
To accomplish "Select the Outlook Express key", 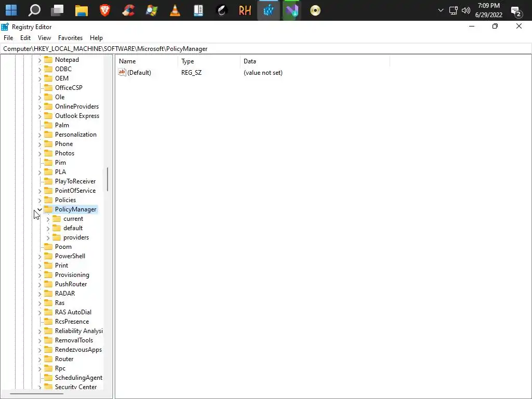I will (77, 116).
